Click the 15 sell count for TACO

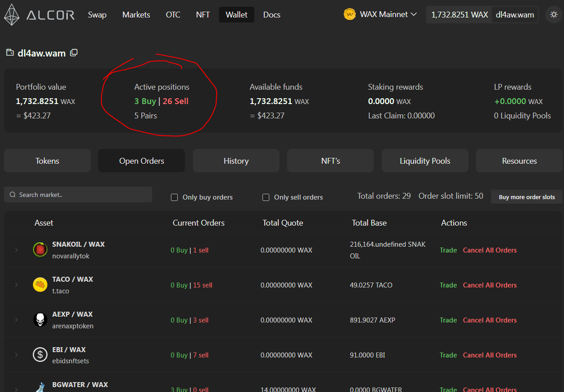point(203,285)
